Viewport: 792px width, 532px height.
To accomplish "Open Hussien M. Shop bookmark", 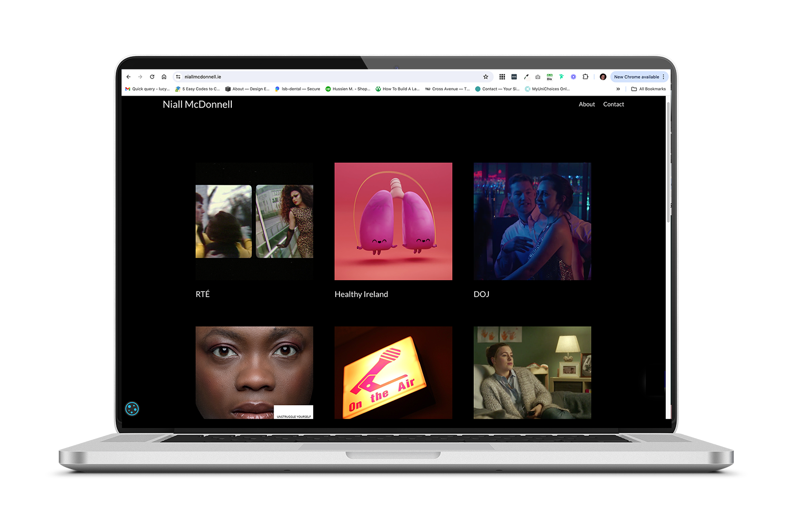I will tap(347, 89).
